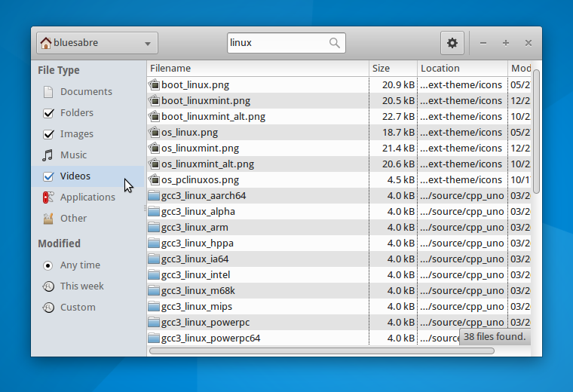Select the Any time radio button
573x392 pixels.
[47, 265]
